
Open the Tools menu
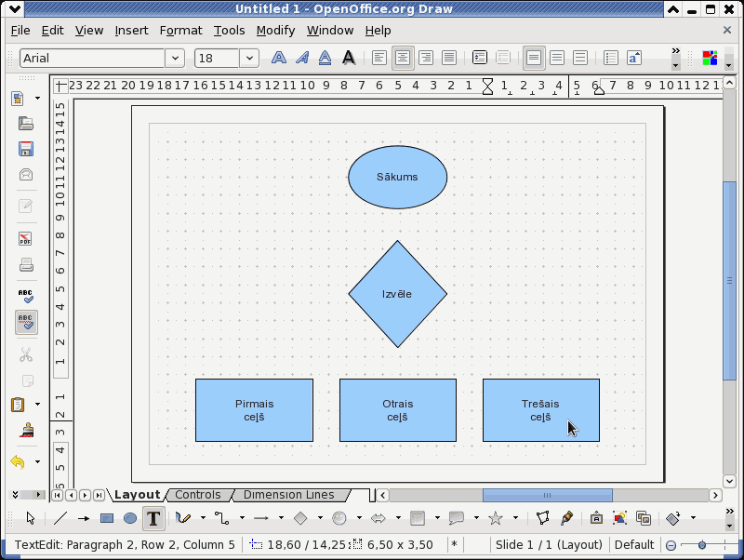(x=229, y=31)
